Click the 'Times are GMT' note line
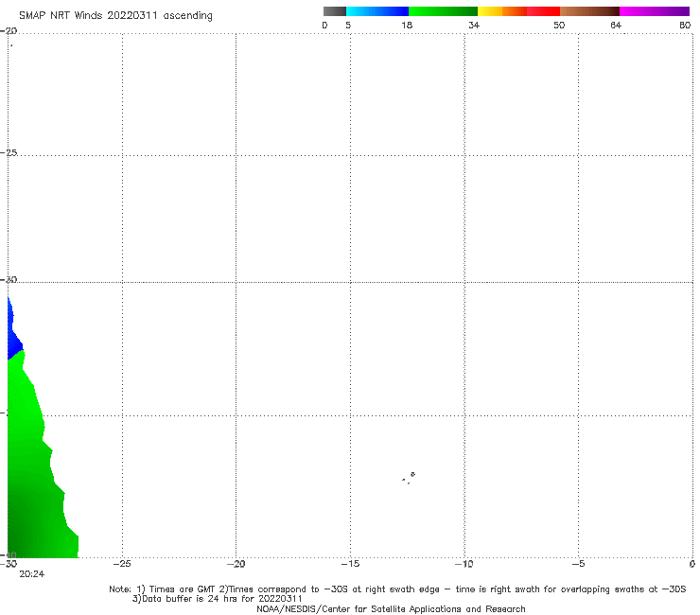 point(397,589)
